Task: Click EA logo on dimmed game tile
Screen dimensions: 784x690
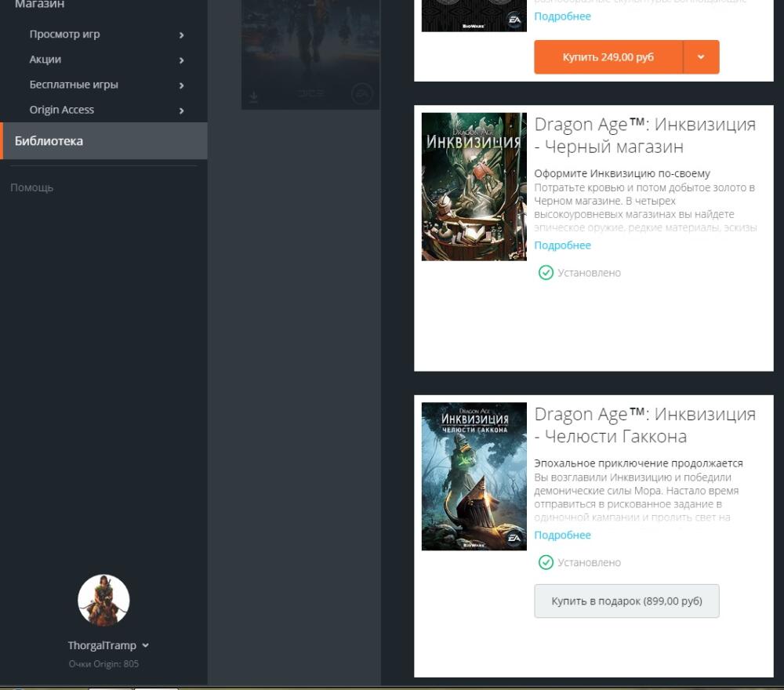Action: [x=361, y=93]
